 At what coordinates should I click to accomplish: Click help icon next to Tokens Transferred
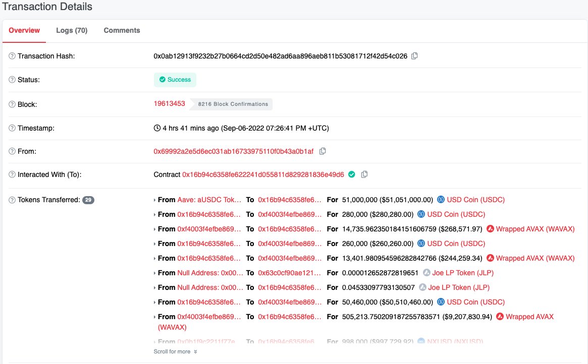click(12, 200)
